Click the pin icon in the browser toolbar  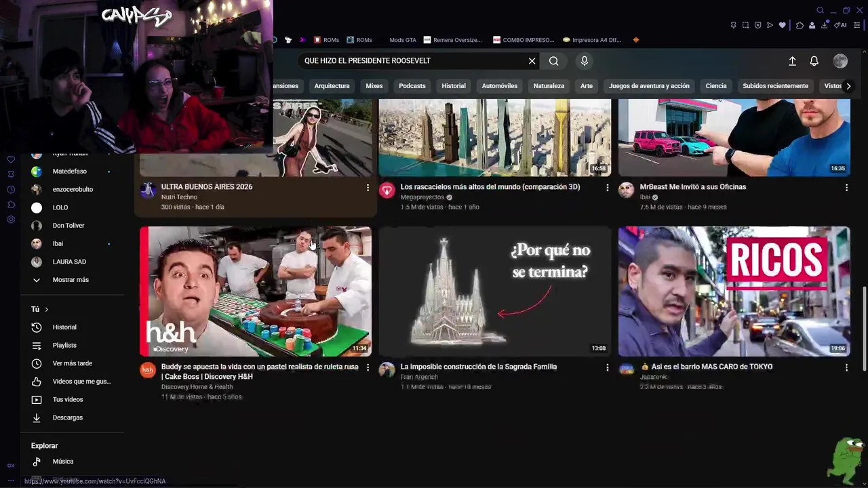[x=733, y=25]
